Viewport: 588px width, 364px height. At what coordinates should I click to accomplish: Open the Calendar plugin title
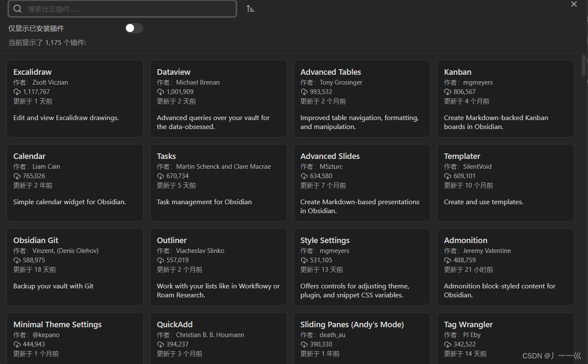pyautogui.click(x=29, y=156)
